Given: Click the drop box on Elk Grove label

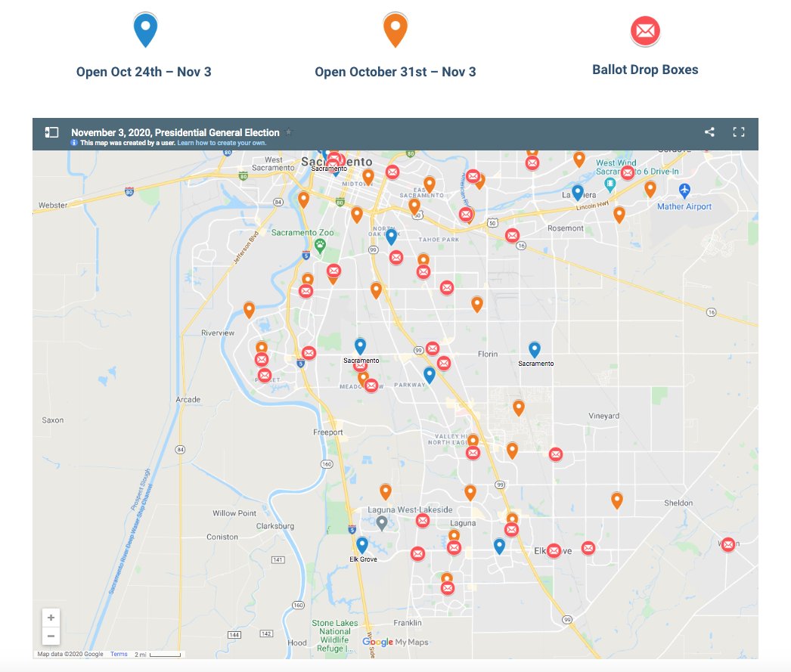Looking at the screenshot, I should [554, 550].
